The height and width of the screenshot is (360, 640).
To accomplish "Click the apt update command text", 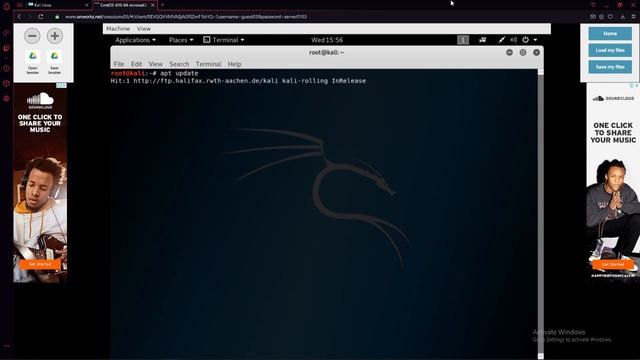I will [179, 73].
